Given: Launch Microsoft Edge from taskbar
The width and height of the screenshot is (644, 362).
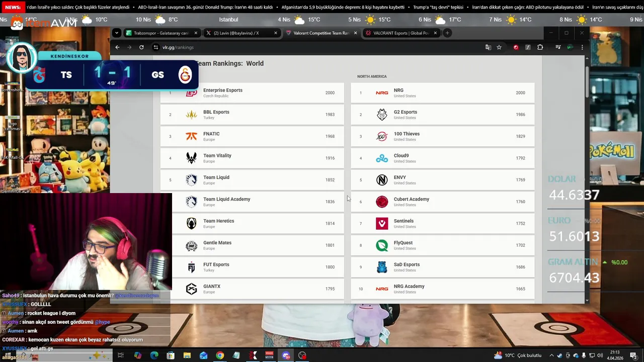Looking at the screenshot, I should pos(154,355).
